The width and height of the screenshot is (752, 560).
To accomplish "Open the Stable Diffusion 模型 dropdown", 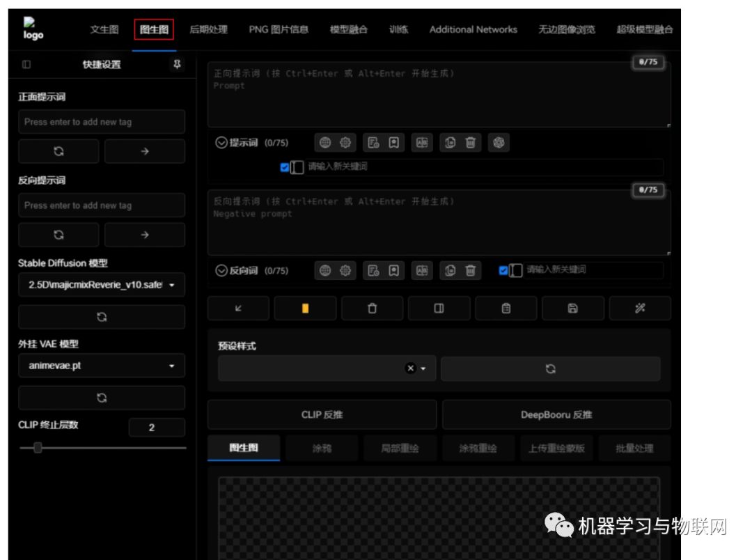I will (102, 285).
